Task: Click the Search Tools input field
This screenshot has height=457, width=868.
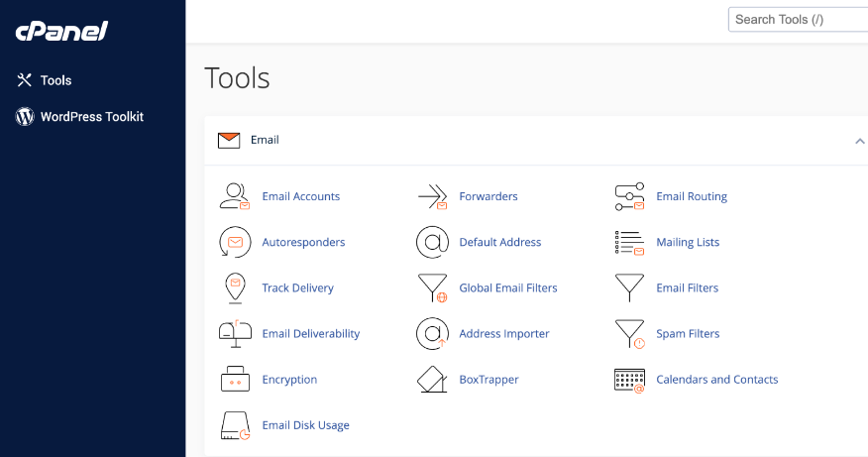Action: point(796,19)
